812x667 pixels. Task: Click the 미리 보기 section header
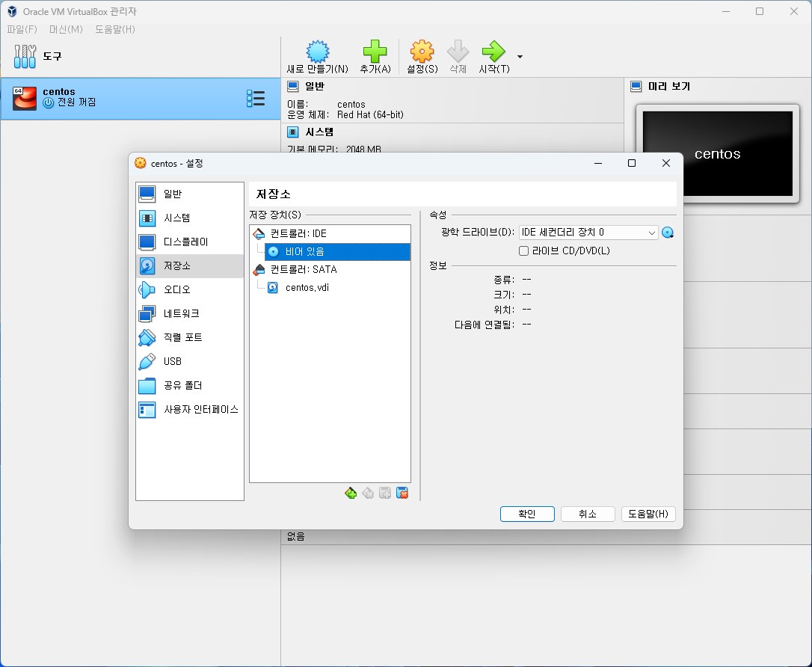669,87
